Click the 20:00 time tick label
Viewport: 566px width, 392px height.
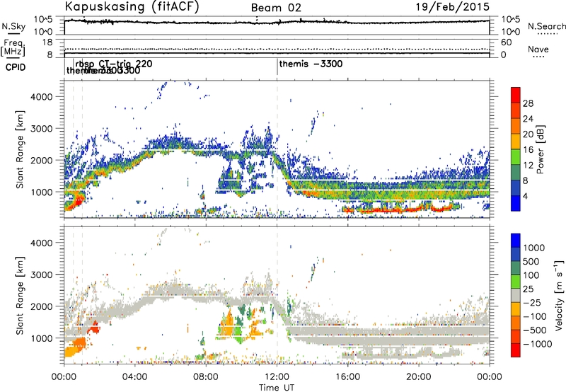point(419,377)
